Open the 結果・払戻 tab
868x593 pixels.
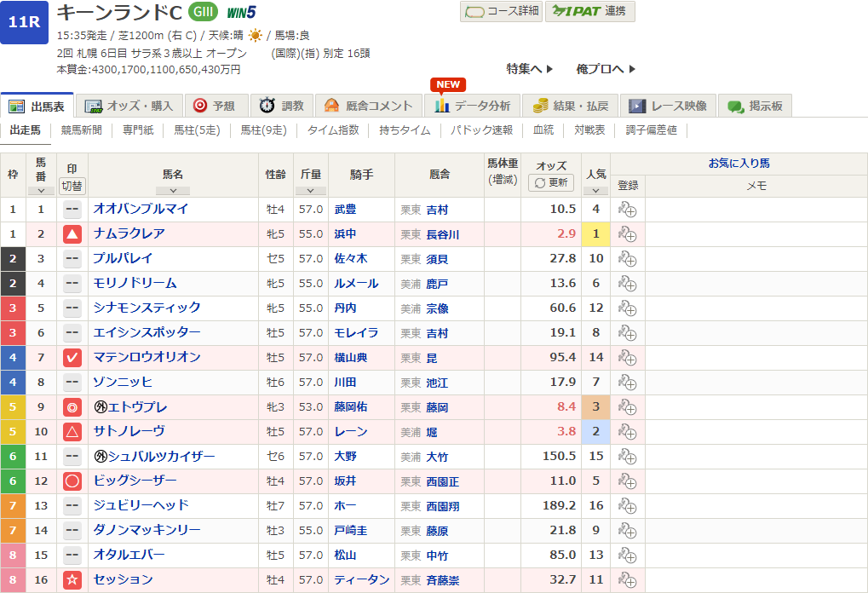pos(570,106)
